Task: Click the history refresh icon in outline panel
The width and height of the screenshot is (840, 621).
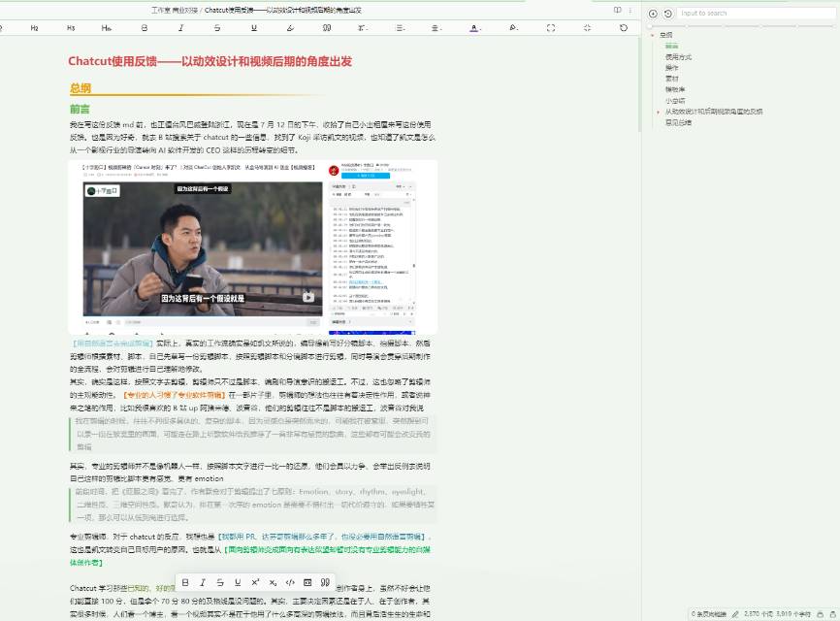Action: (x=667, y=14)
